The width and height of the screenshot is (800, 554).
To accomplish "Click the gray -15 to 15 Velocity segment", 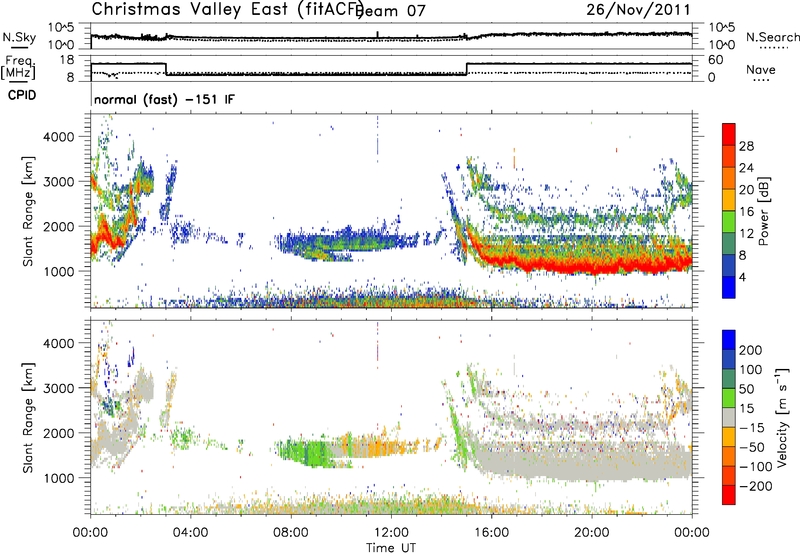I will [x=729, y=417].
